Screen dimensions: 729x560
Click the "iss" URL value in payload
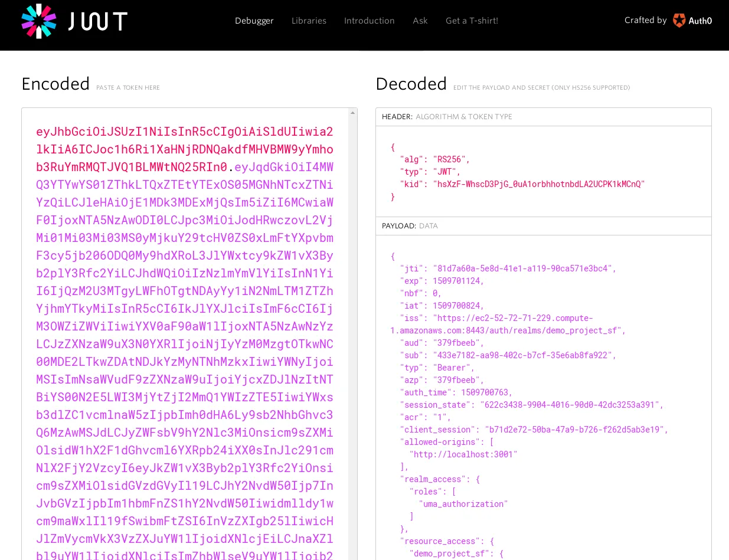[x=508, y=325]
